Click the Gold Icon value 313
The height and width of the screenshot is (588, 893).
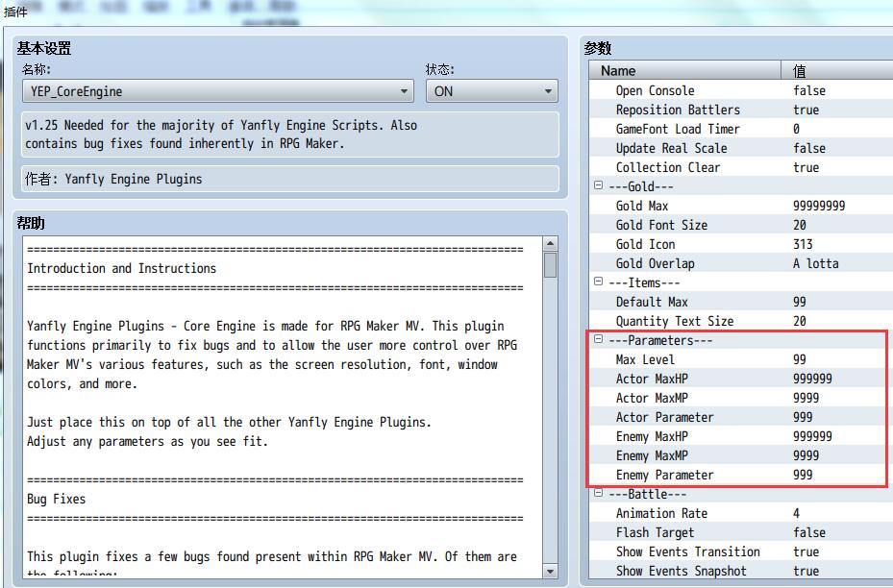tap(803, 245)
